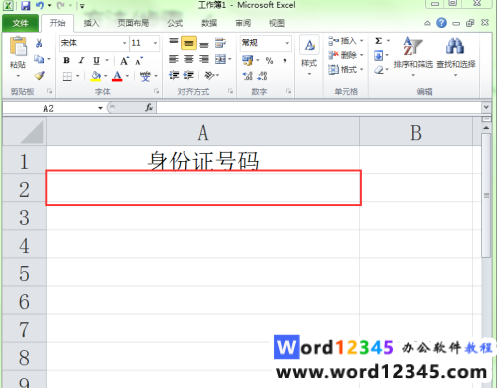This screenshot has width=497, height=388.
Task: Toggle highlighted Middle Align button
Action: (189, 43)
